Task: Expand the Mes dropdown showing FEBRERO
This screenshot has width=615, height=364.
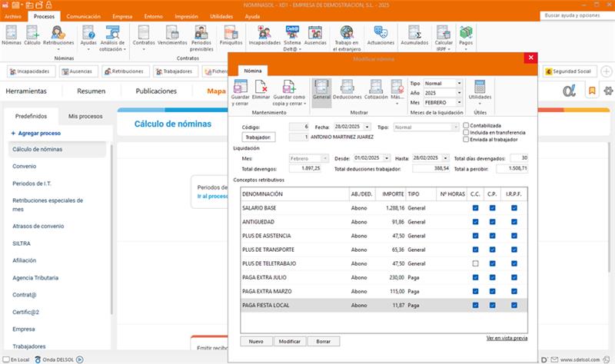Action: click(459, 102)
